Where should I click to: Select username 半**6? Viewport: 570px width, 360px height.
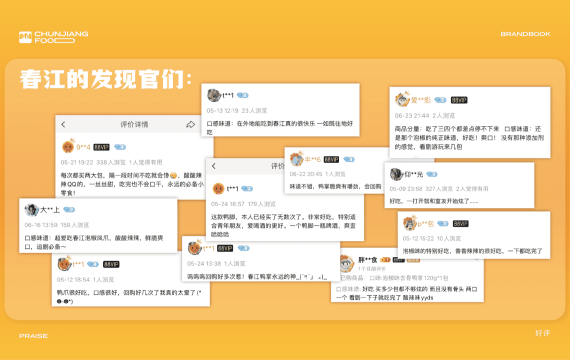[x=313, y=159]
